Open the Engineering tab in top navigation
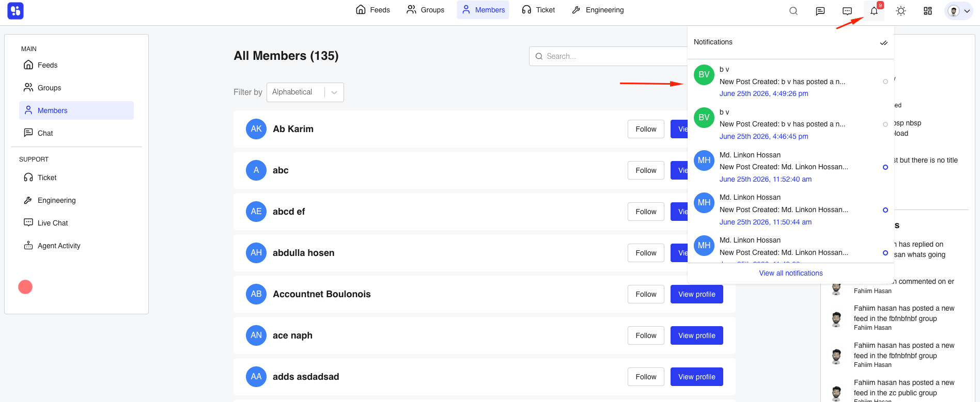 tap(598, 10)
